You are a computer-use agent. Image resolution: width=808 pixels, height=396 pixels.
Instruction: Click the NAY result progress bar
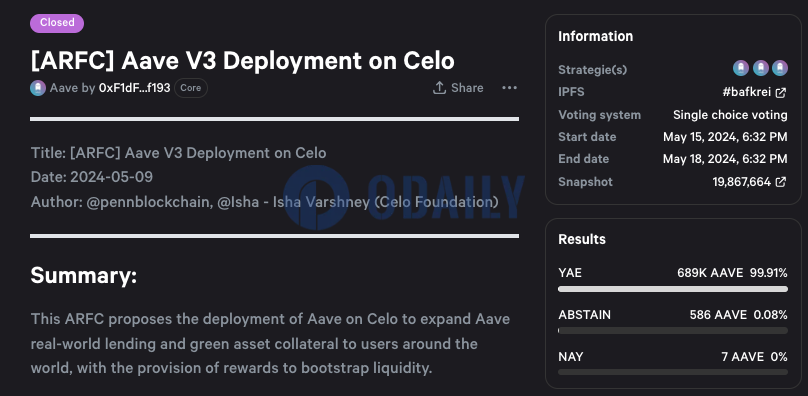pyautogui.click(x=672, y=372)
